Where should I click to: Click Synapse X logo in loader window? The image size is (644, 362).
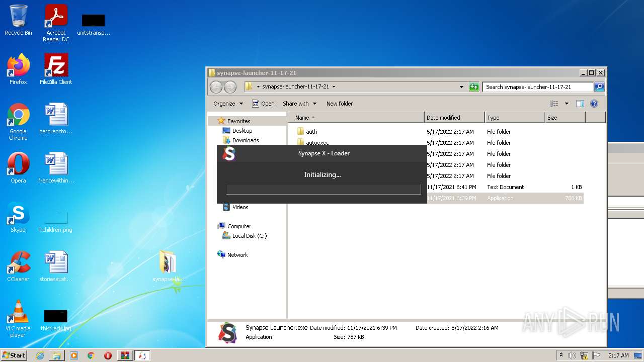point(229,154)
